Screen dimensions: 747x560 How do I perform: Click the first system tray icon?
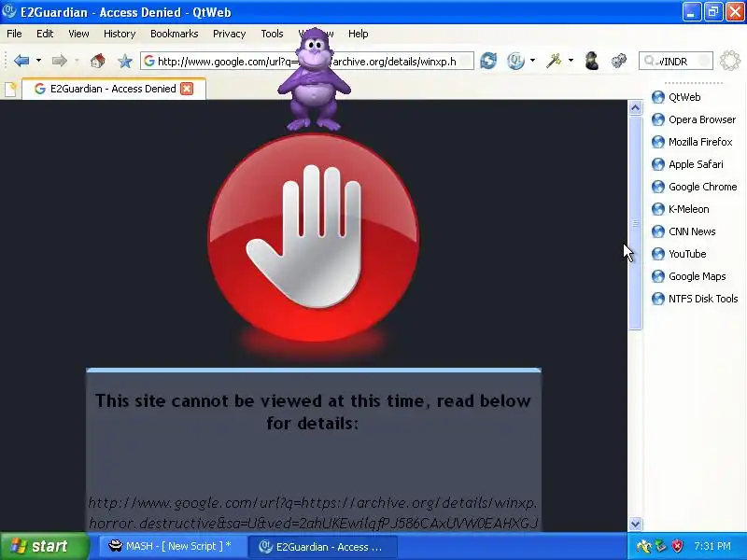click(644, 546)
